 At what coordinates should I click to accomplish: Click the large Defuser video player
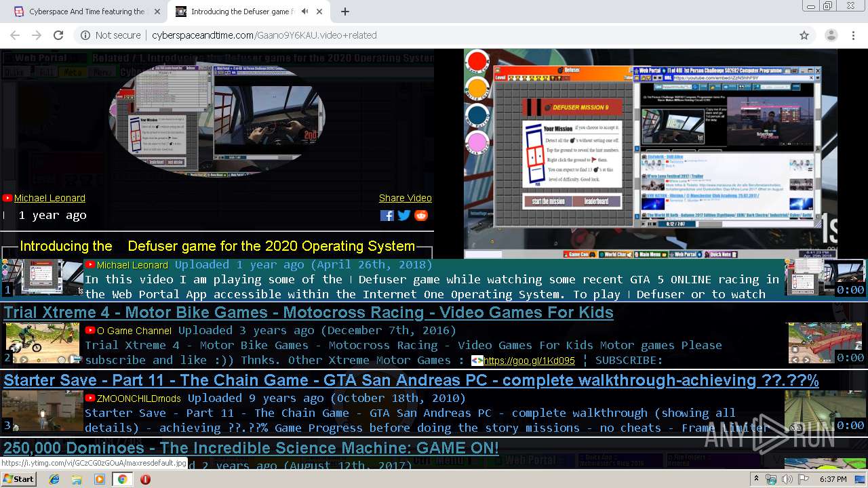pos(650,154)
